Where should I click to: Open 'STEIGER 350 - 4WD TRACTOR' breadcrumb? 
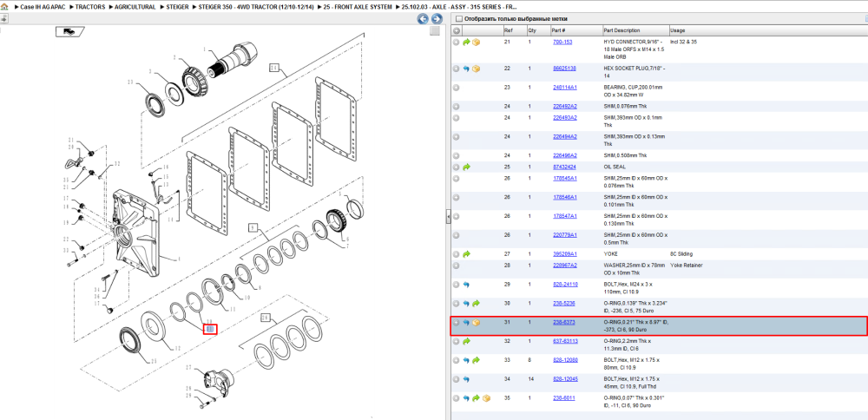click(x=256, y=7)
